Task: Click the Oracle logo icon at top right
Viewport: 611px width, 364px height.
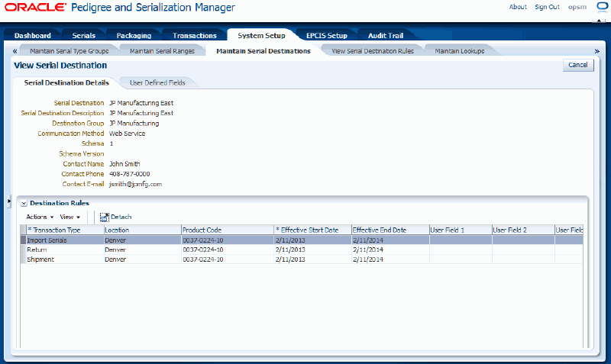Action: coord(602,7)
